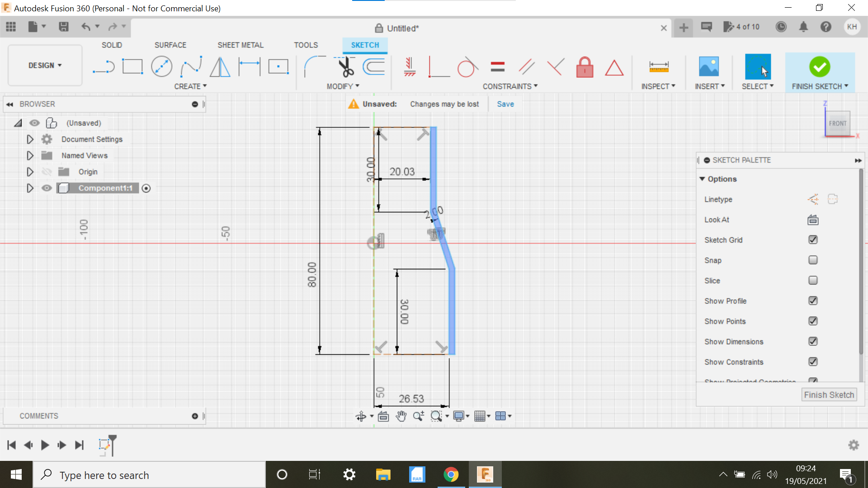This screenshot has width=868, height=488.
Task: Expand the Origin folder in browser
Action: click(29, 172)
